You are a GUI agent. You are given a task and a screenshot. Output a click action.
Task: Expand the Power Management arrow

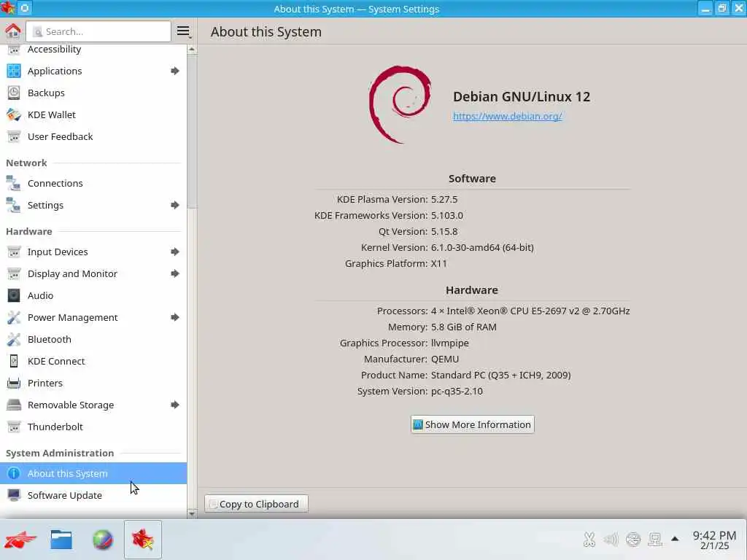[x=175, y=318]
